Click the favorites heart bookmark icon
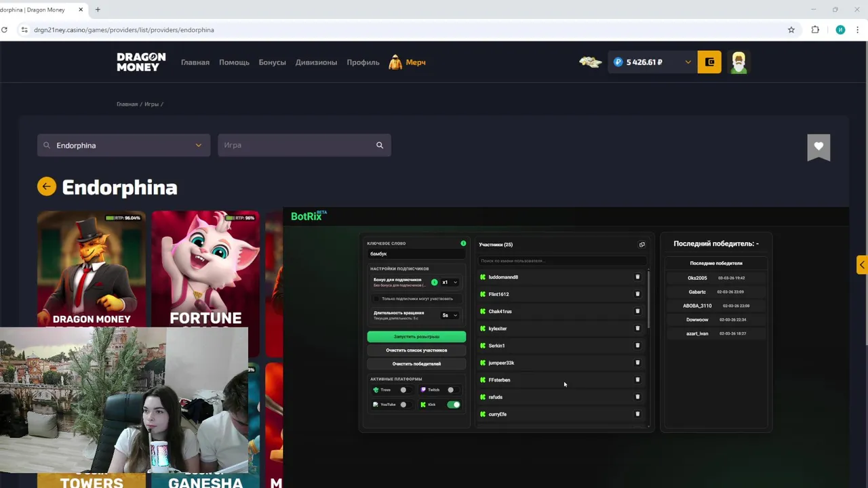The height and width of the screenshot is (488, 868). (x=818, y=147)
